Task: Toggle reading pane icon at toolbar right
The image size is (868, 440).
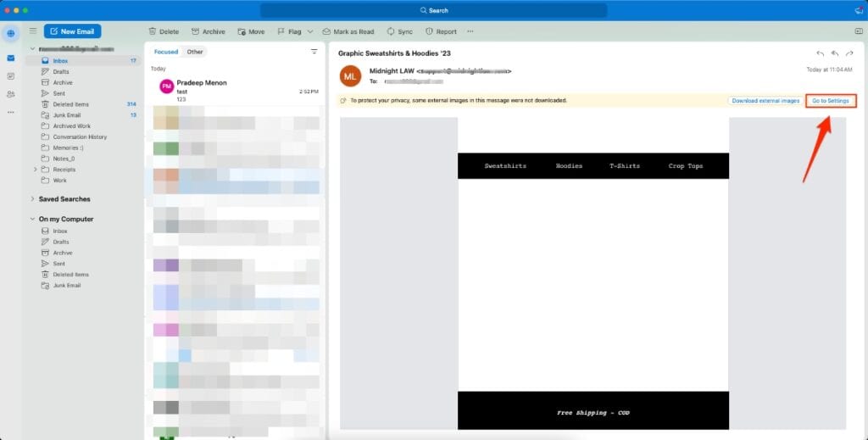Action: tap(859, 31)
